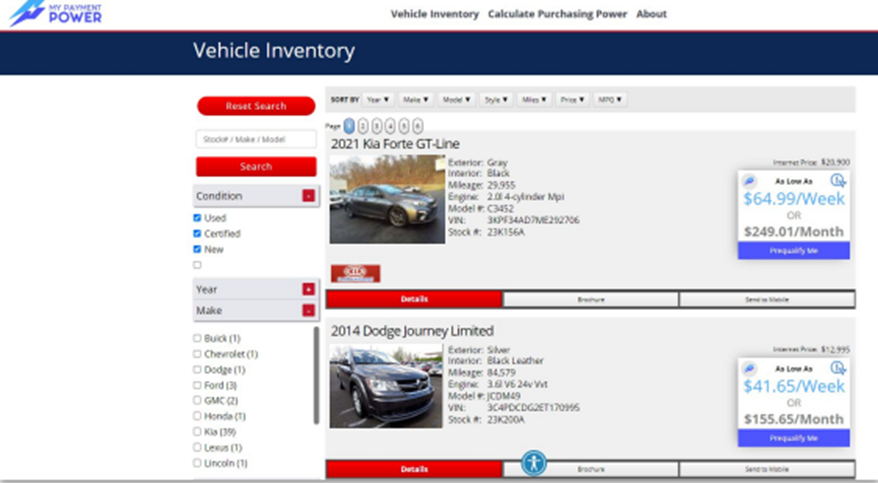Viewport: 878px width, 483px height.
Task: Check the Ford (3) make filter
Action: pyautogui.click(x=197, y=385)
